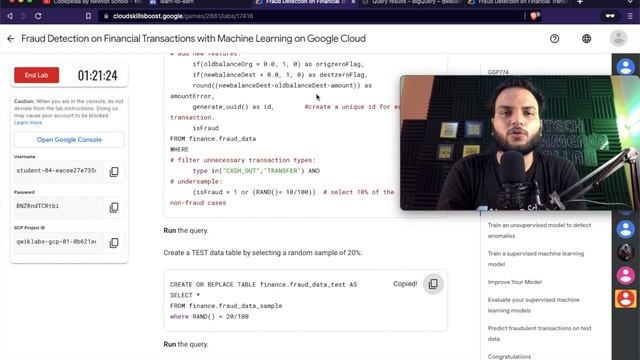The image size is (640, 360).
Task: Go back using the browser back arrow
Action: [10, 16]
